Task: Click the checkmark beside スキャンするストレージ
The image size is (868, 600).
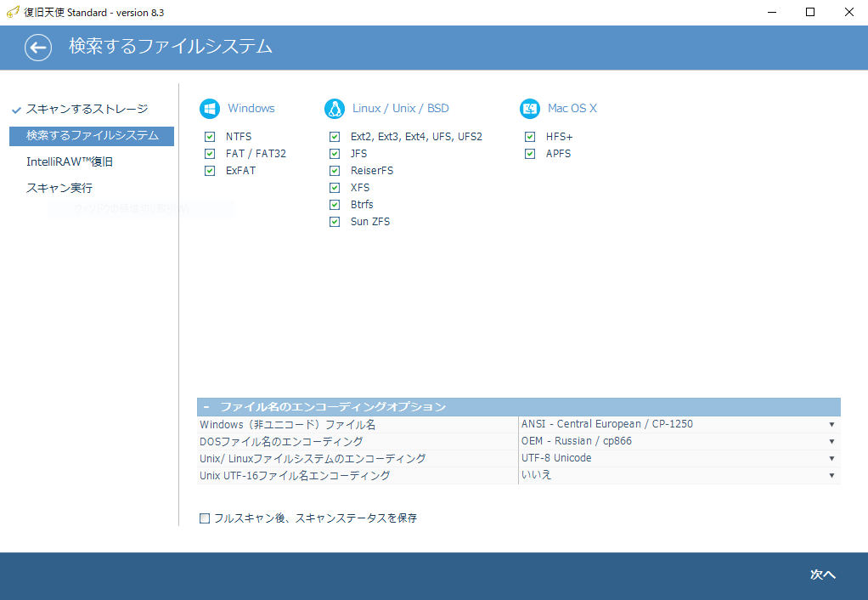Action: pos(17,110)
